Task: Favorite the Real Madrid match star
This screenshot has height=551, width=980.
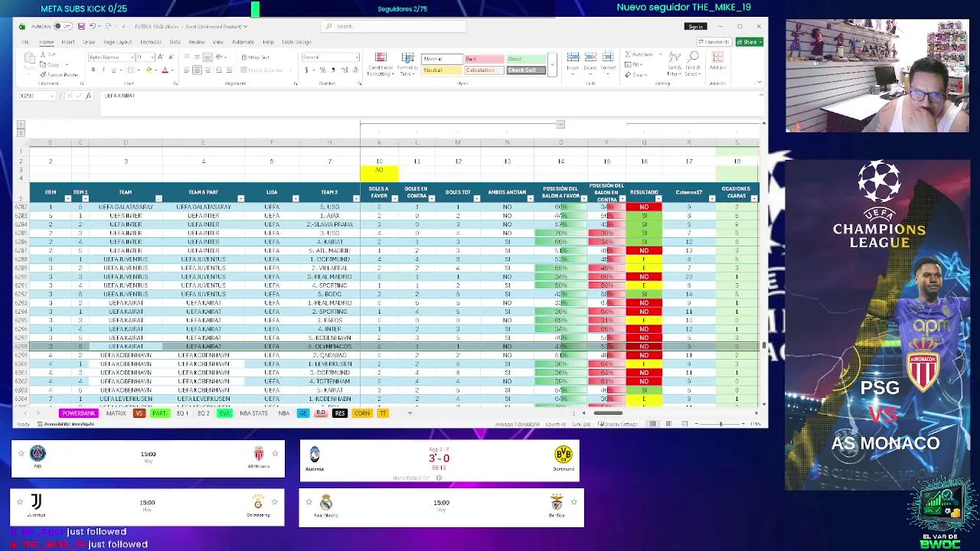Action: [309, 502]
